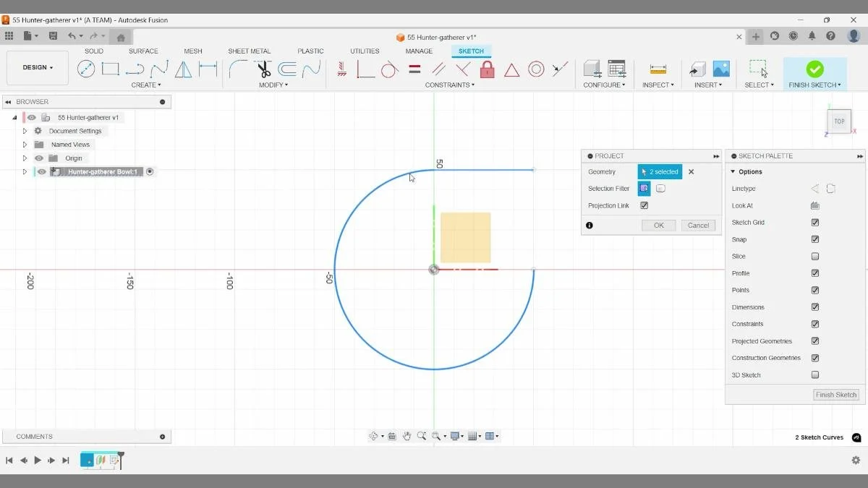Open the MANAGE ribbon tab
The height and width of the screenshot is (488, 868).
coord(419,51)
